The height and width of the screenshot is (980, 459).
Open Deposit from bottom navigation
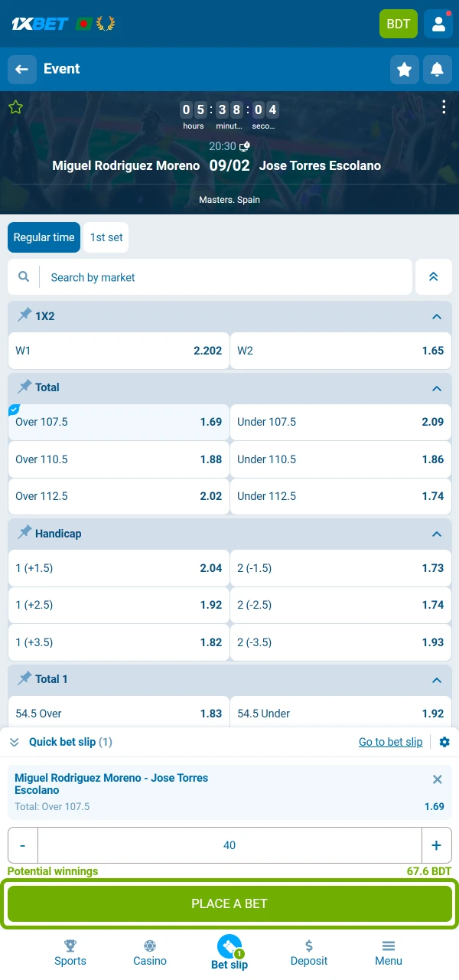click(x=309, y=952)
